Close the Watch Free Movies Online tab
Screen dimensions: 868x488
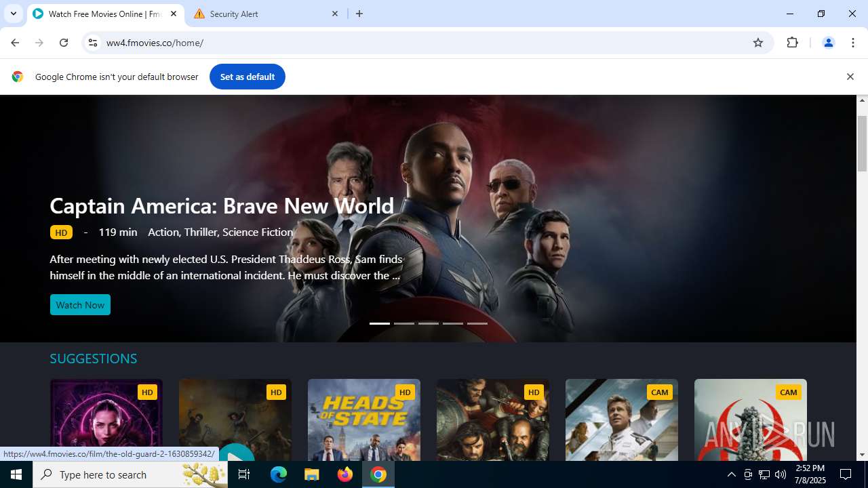pos(174,14)
